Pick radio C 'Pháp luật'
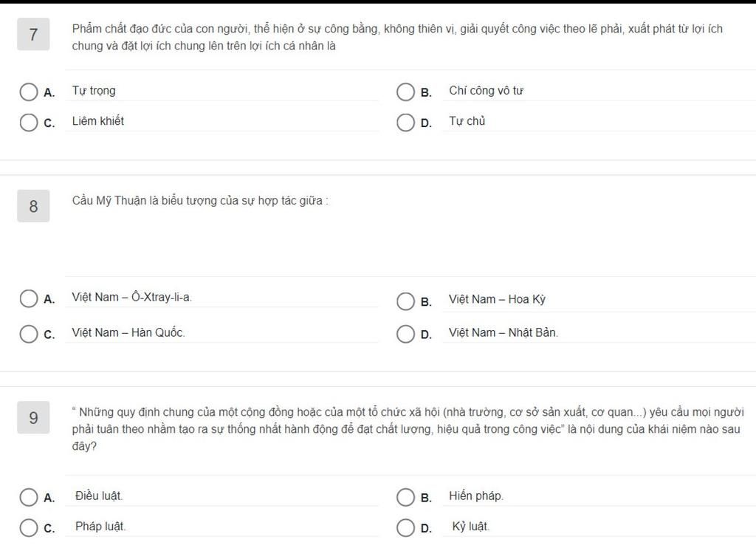 (x=29, y=528)
